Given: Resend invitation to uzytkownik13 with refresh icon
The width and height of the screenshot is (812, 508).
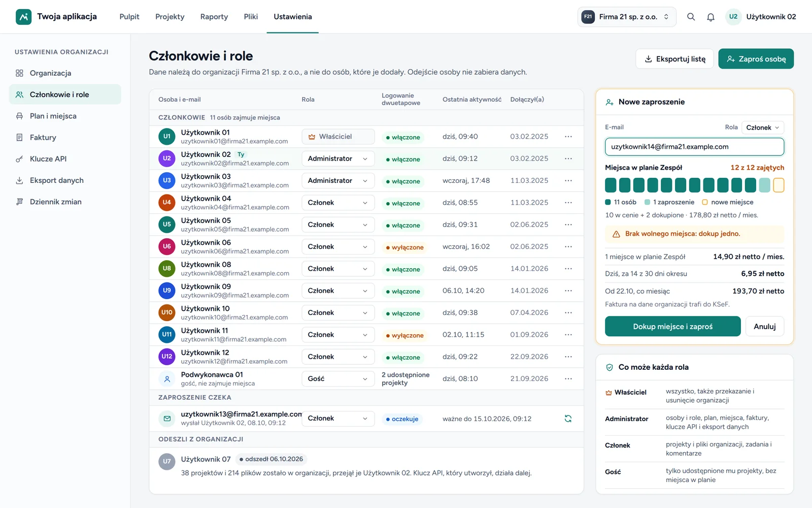Looking at the screenshot, I should pyautogui.click(x=568, y=419).
